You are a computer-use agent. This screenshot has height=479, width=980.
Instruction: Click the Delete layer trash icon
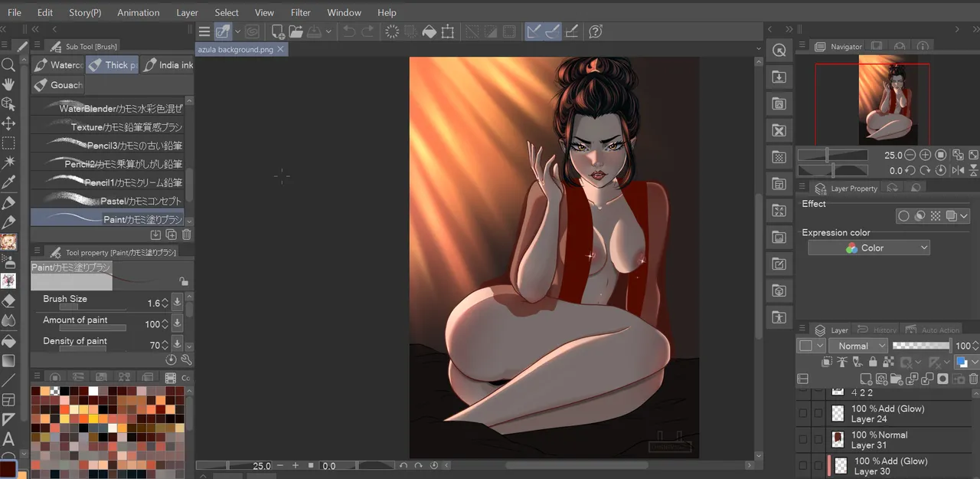coord(973,379)
